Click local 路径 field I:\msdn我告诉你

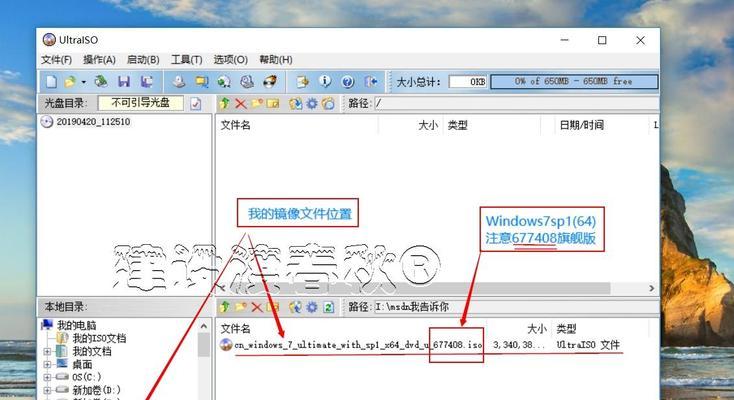[516, 307]
